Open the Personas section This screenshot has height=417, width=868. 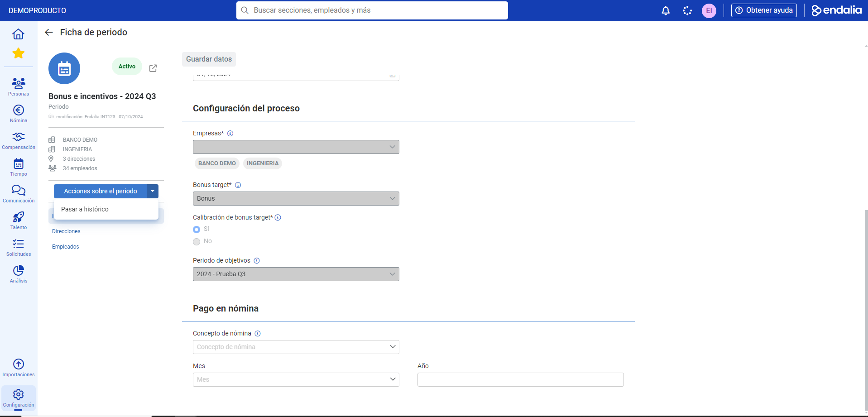click(19, 86)
